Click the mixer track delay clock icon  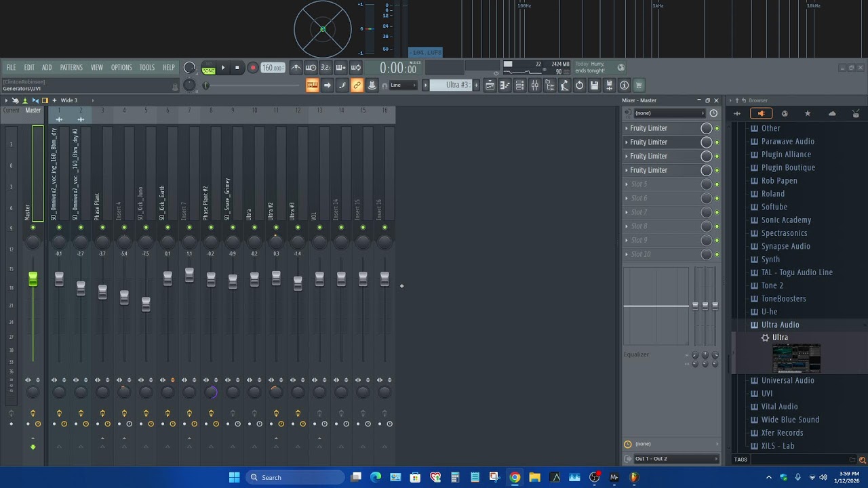pos(713,113)
